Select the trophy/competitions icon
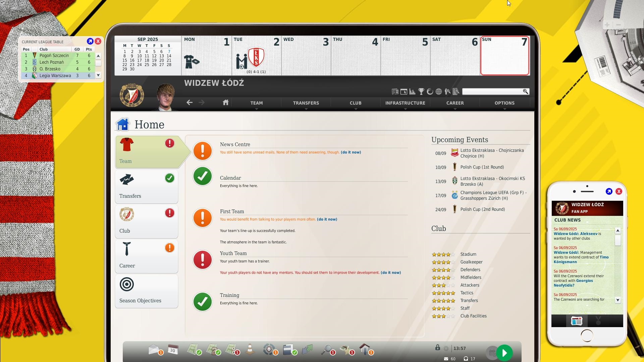The height and width of the screenshot is (362, 644). [x=421, y=92]
